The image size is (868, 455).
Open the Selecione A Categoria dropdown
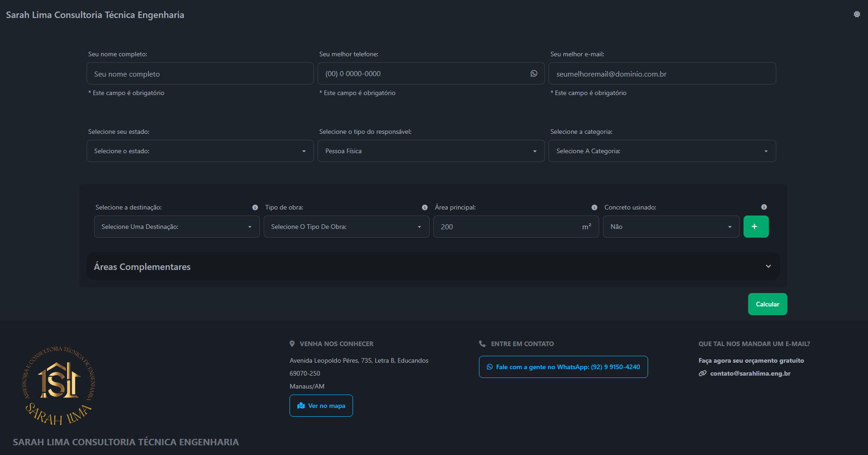662,151
